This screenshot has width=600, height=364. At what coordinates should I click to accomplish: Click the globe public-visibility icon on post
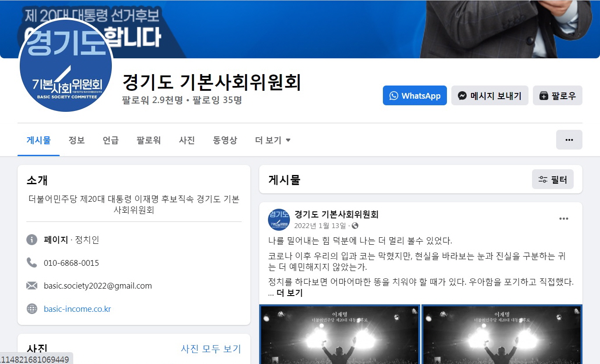tap(355, 226)
